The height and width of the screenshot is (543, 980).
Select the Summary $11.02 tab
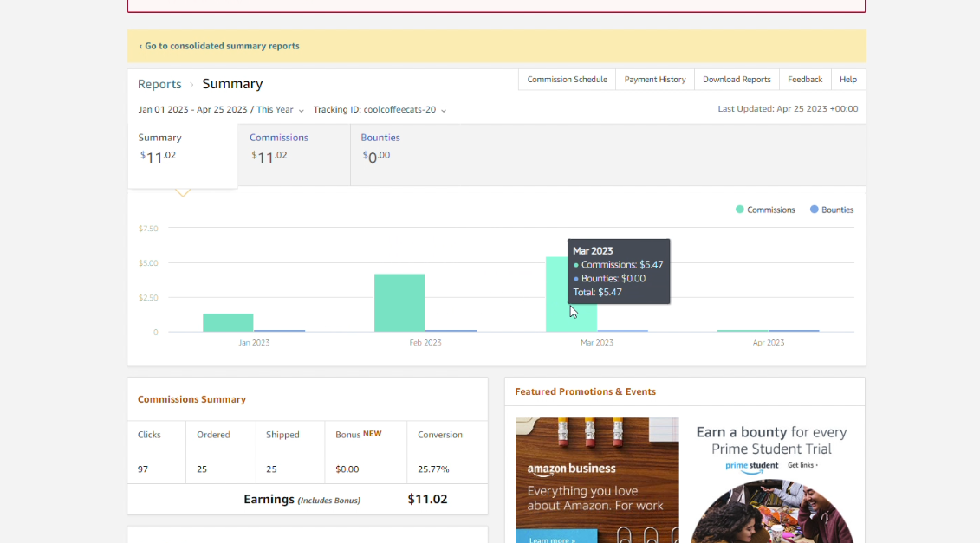[x=183, y=155]
